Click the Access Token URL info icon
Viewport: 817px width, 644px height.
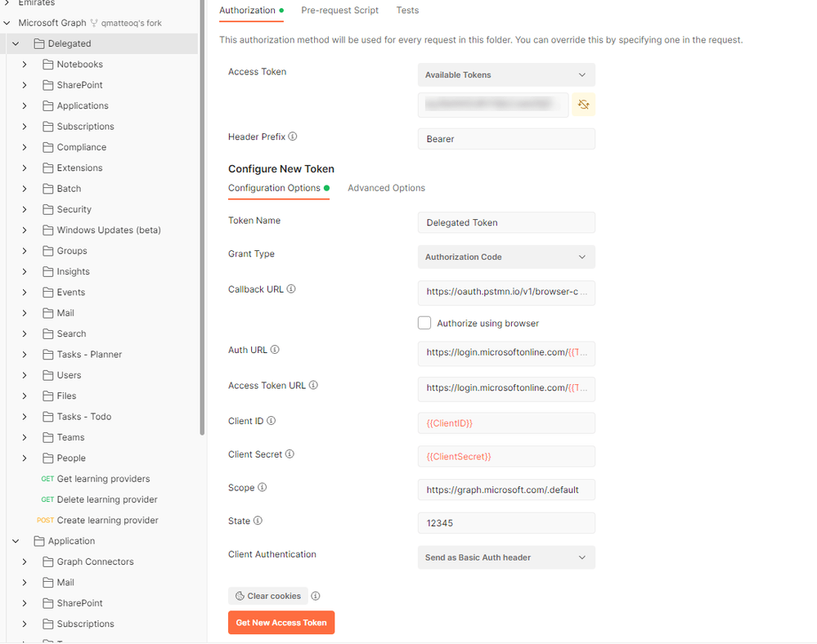(314, 385)
